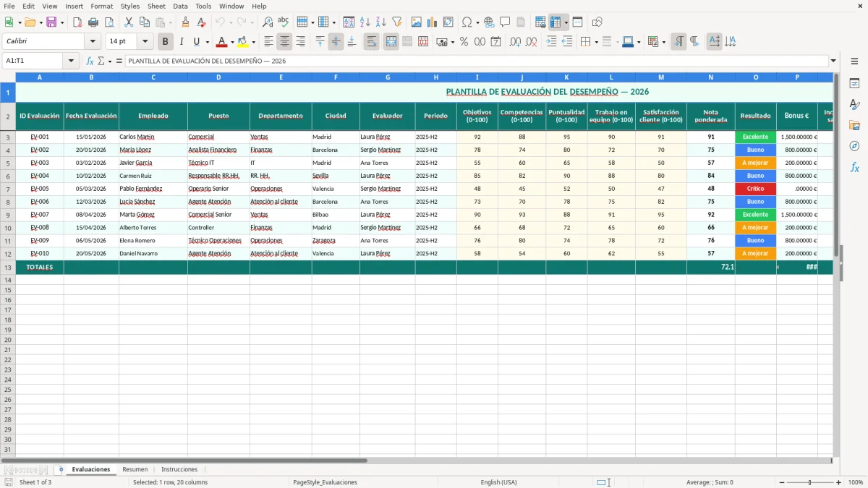Format as percent with % icon

(x=464, y=42)
